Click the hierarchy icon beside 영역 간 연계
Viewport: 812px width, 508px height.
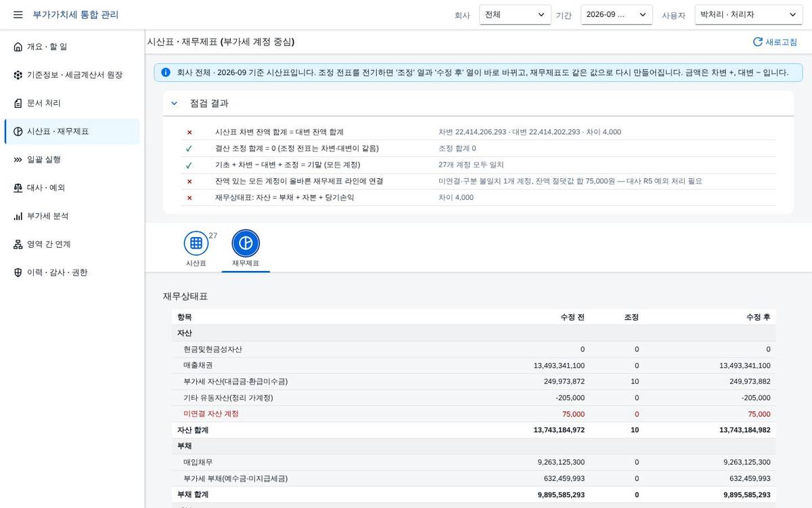pyautogui.click(x=18, y=245)
